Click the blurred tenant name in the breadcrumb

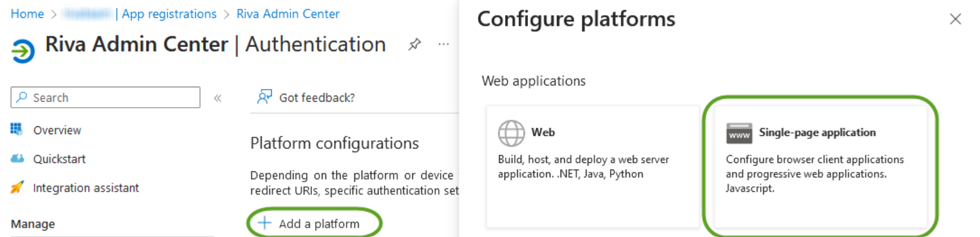87,14
